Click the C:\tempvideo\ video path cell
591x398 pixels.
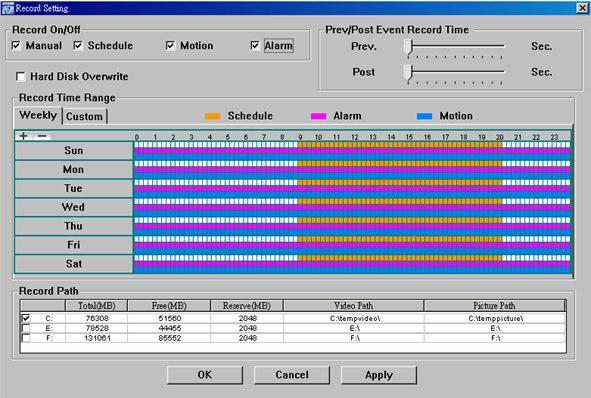355,318
